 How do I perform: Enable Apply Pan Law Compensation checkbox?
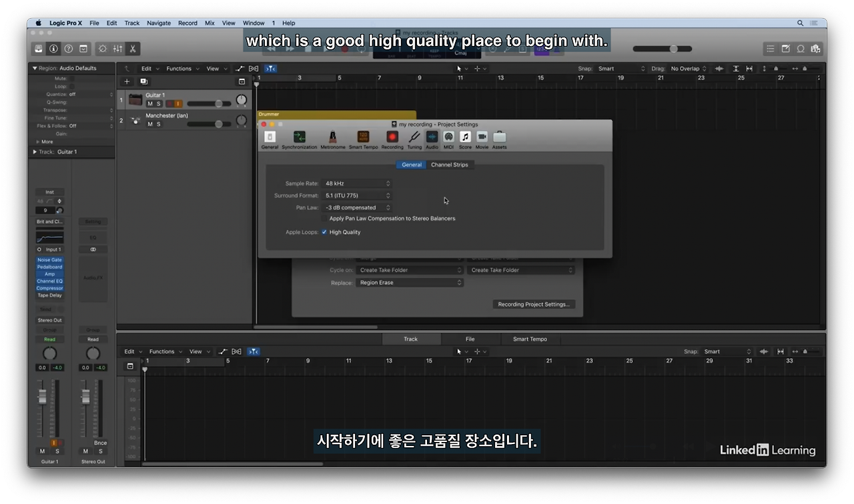point(324,219)
